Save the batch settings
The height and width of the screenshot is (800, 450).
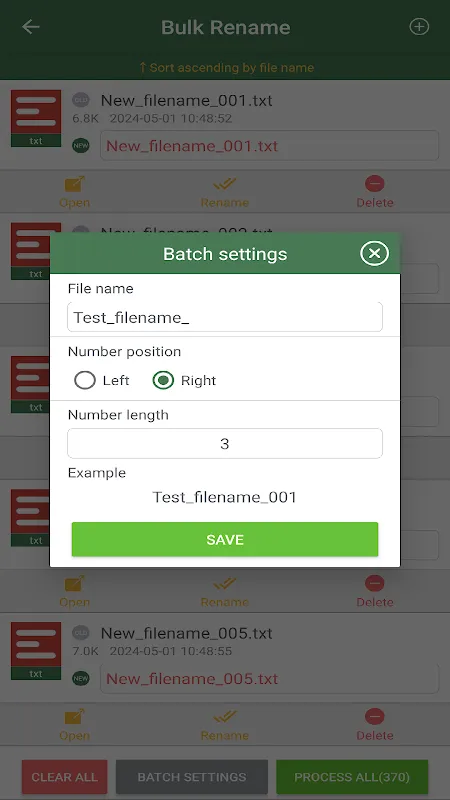click(x=225, y=539)
